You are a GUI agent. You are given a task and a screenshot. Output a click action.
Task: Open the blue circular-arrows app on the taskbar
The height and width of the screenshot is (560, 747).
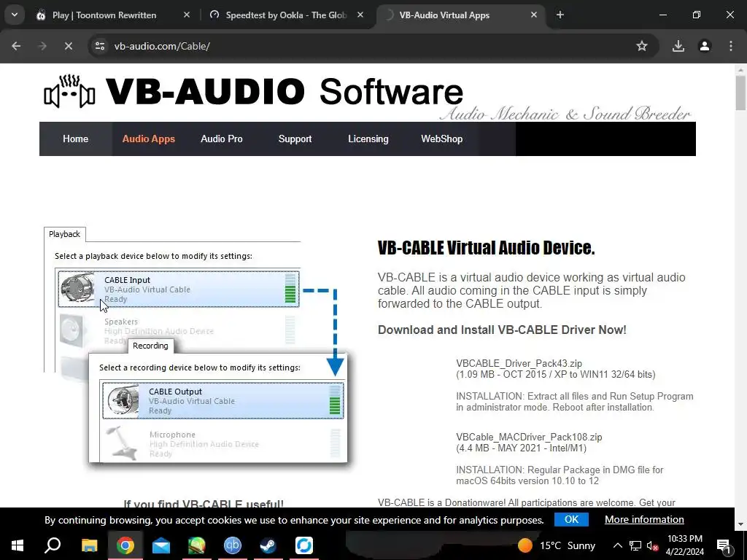[x=304, y=545]
